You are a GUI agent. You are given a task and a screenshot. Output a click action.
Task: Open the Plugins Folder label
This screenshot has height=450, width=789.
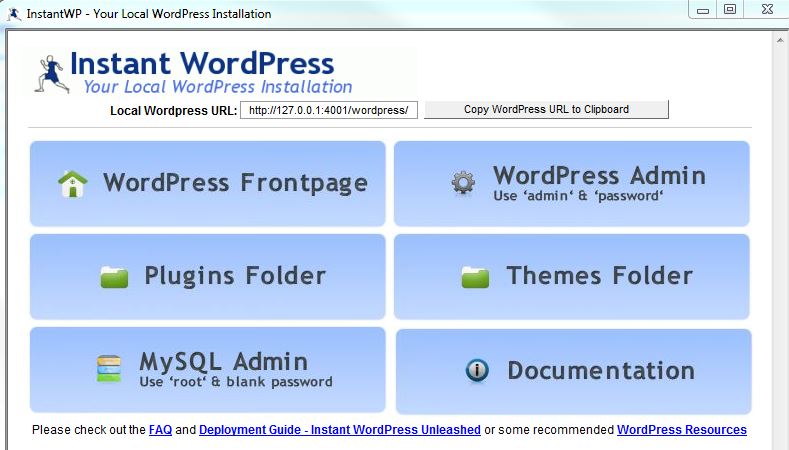(235, 276)
